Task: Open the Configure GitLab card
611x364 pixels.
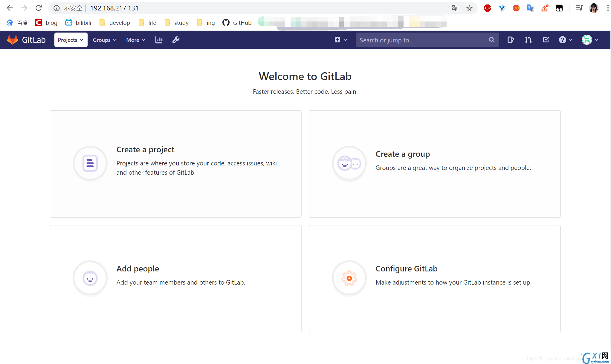Action: click(435, 279)
